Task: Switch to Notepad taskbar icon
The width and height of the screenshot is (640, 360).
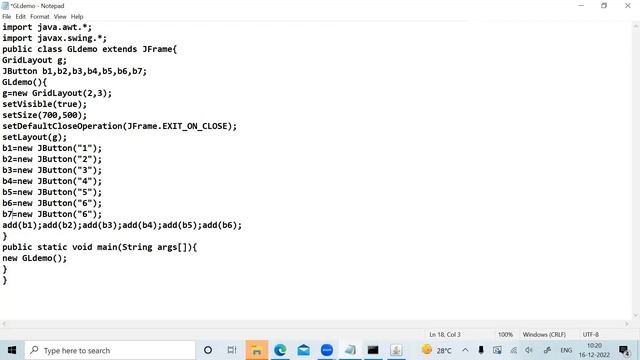Action: (x=350, y=350)
